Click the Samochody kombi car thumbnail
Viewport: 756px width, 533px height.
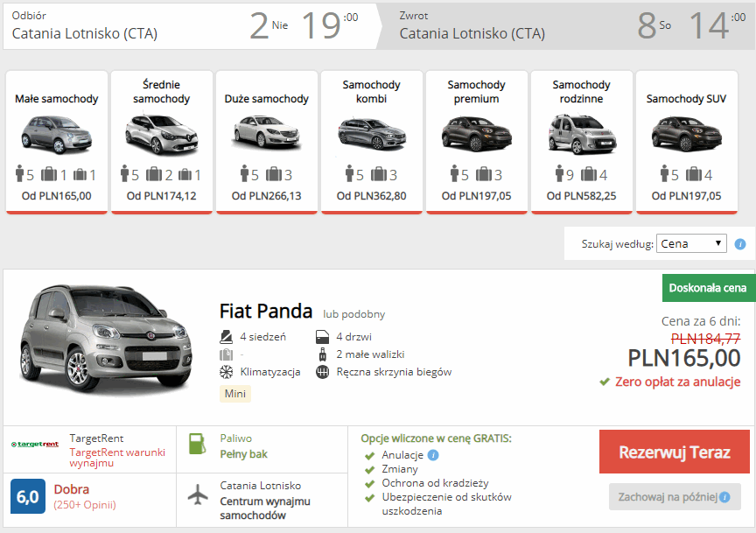372,134
